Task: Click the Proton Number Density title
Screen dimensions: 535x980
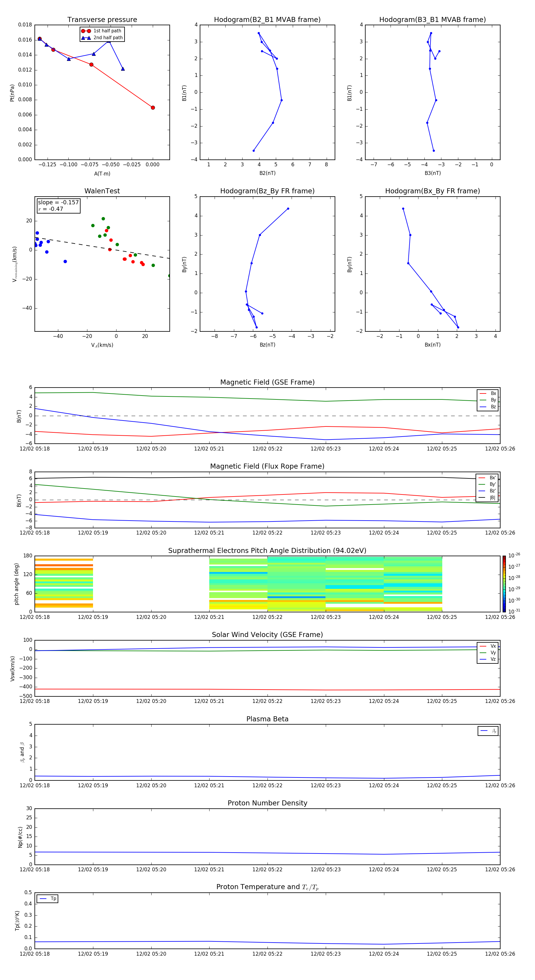Action: click(267, 803)
